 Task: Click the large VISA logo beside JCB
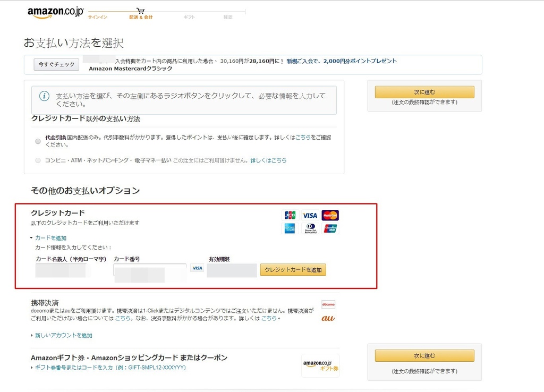(x=310, y=216)
